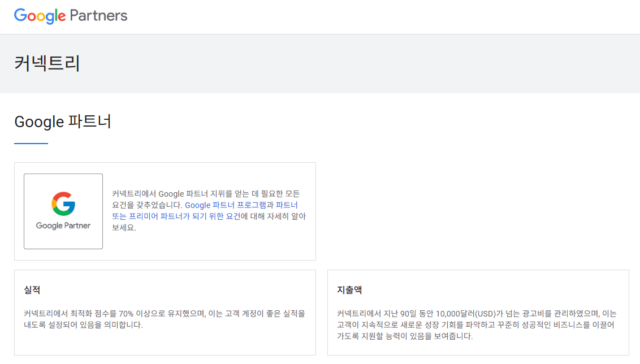Click the colored G logo in the badge
Screen dimensions: 640x364
tap(63, 203)
